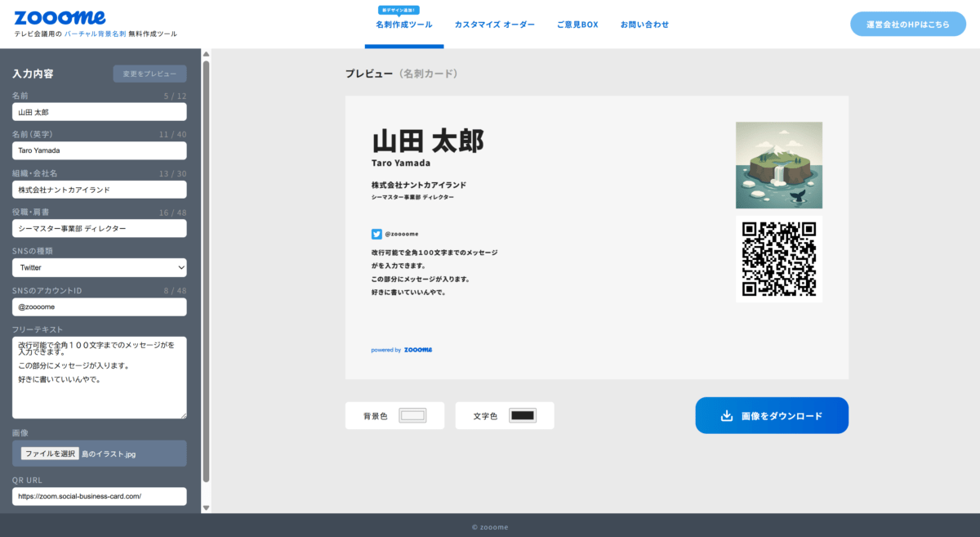Open the 文字色 black color swatch
980x537 pixels.
[522, 415]
